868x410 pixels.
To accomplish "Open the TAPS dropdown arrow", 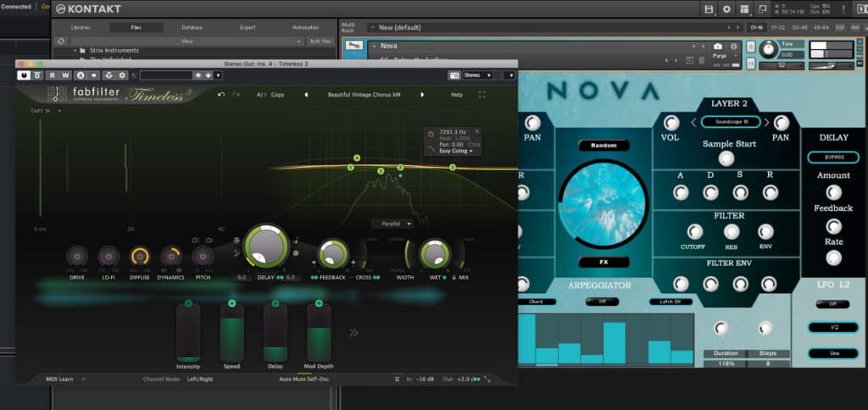I will click(60, 111).
